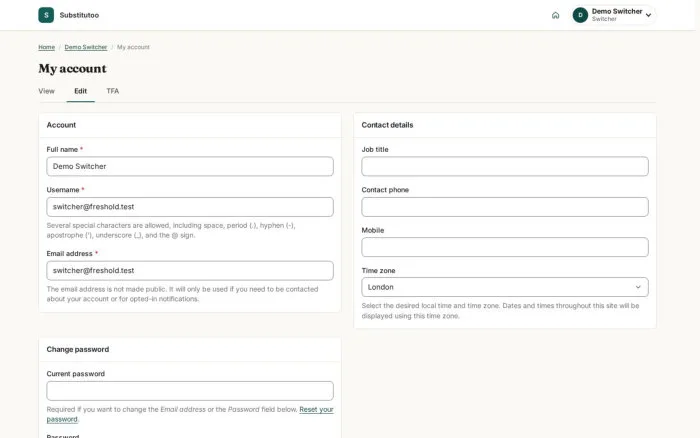Viewport: 700px width, 438px height.
Task: Open the home icon in header
Action: click(555, 15)
